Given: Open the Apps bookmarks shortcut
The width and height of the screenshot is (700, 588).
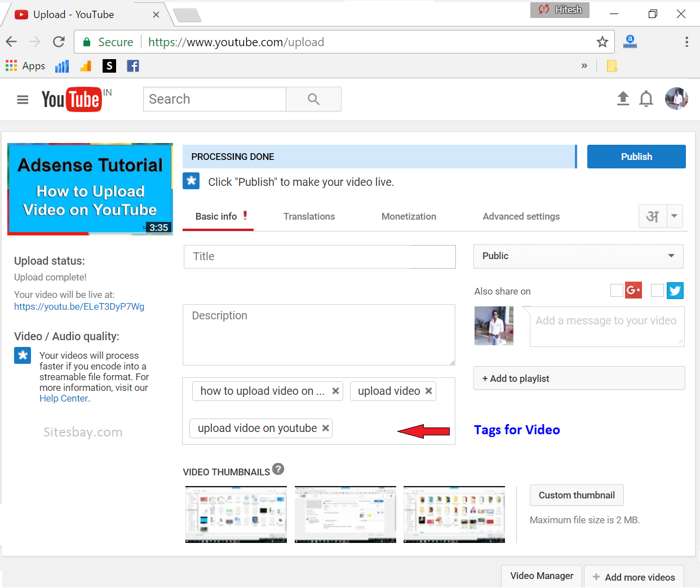Looking at the screenshot, I should click(x=25, y=66).
